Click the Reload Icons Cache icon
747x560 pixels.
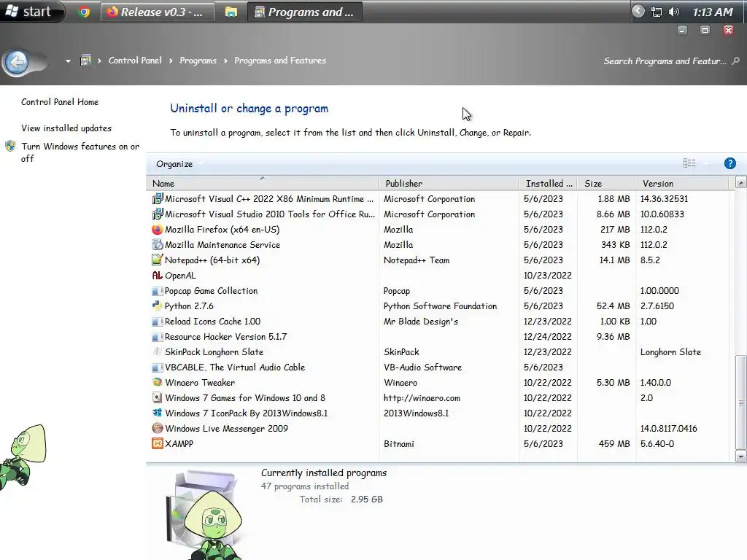158,322
